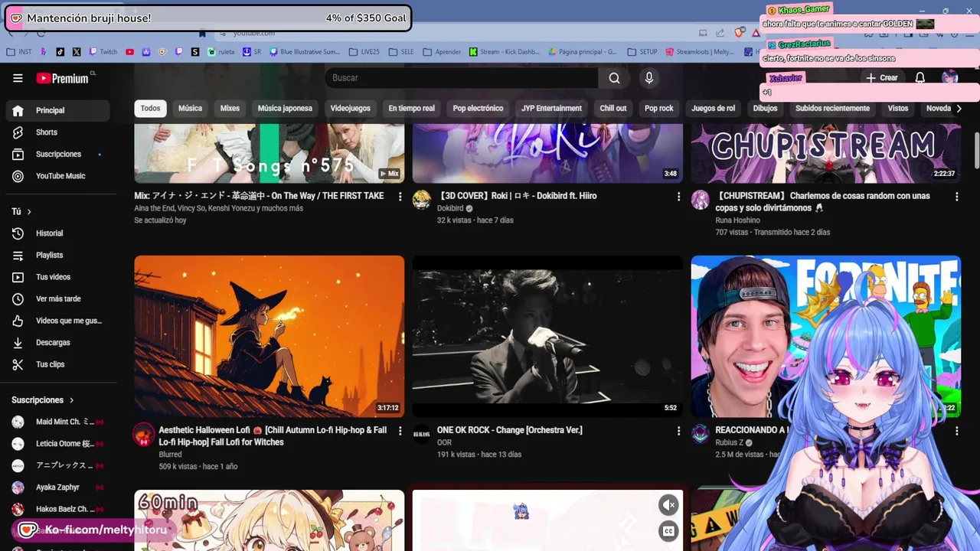Select the Mixes filter chip
980x551 pixels.
click(x=230, y=108)
